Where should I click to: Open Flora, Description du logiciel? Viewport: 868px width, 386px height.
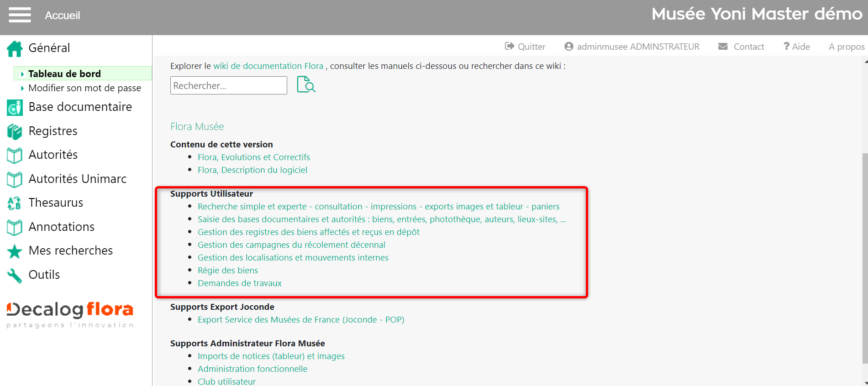pyautogui.click(x=253, y=170)
